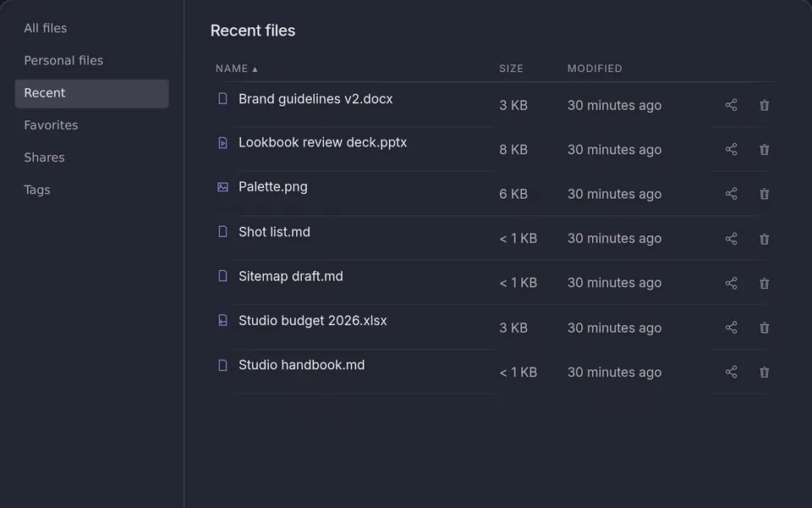
Task: Click the image icon of Palette.png
Action: click(x=222, y=187)
